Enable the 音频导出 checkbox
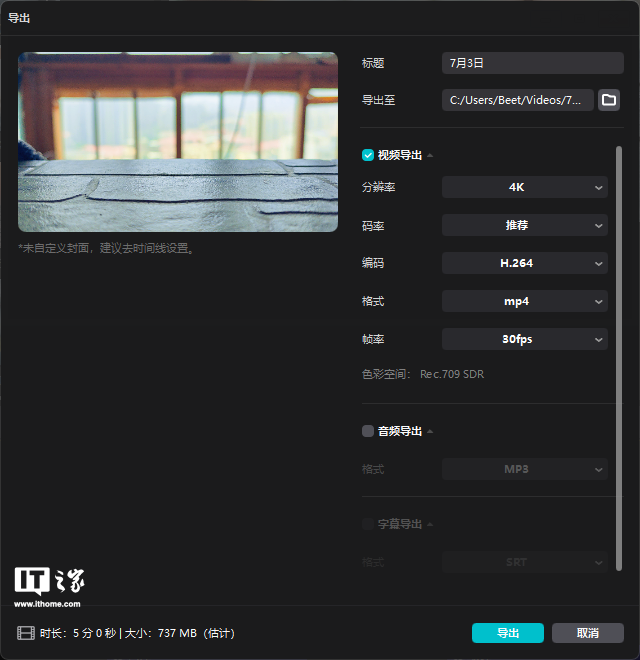Image resolution: width=640 pixels, height=660 pixels. click(x=368, y=431)
